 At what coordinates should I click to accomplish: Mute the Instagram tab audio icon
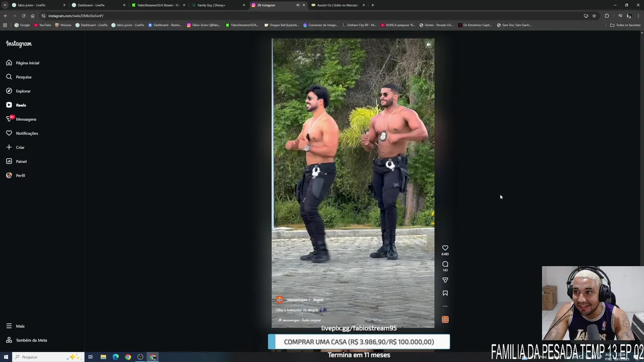[297, 5]
